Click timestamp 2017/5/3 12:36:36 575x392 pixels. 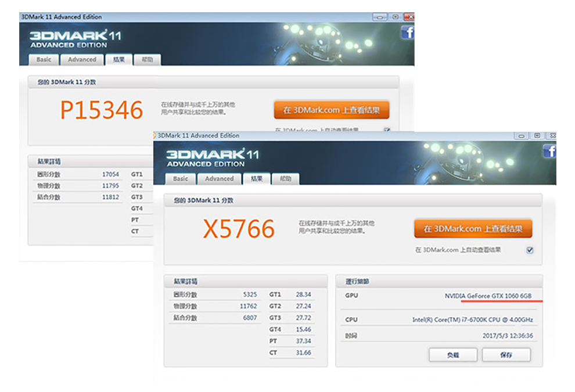pyautogui.click(x=508, y=336)
